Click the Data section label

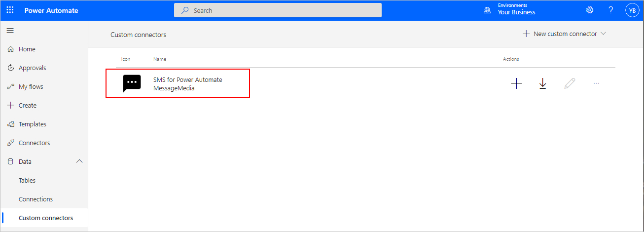click(25, 162)
